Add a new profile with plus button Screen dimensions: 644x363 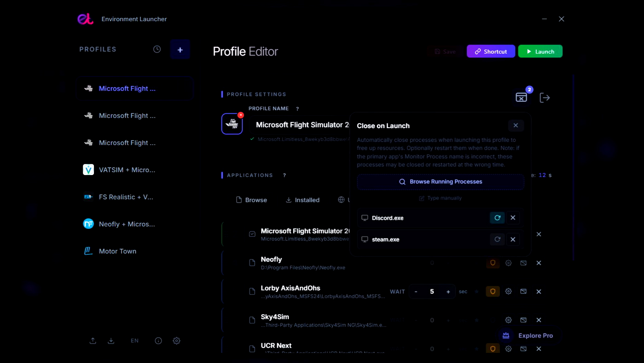click(x=180, y=50)
